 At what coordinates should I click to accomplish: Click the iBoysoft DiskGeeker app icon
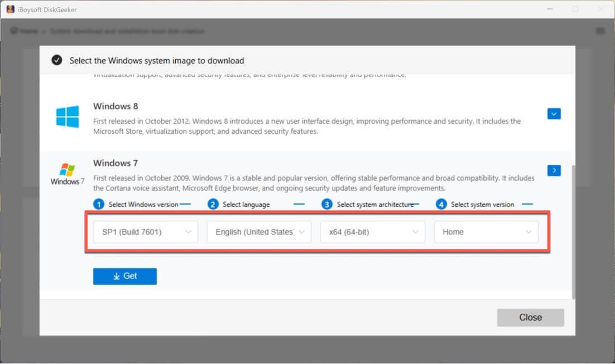(11, 9)
